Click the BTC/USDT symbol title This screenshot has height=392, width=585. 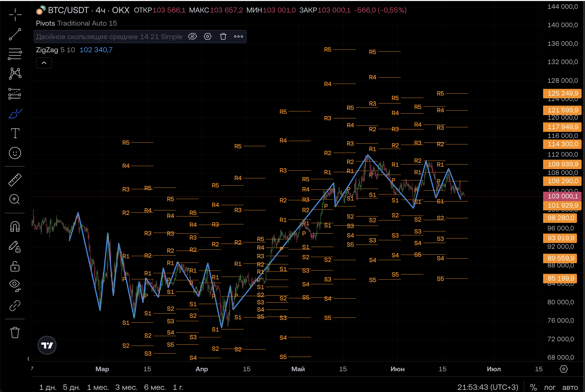[68, 10]
